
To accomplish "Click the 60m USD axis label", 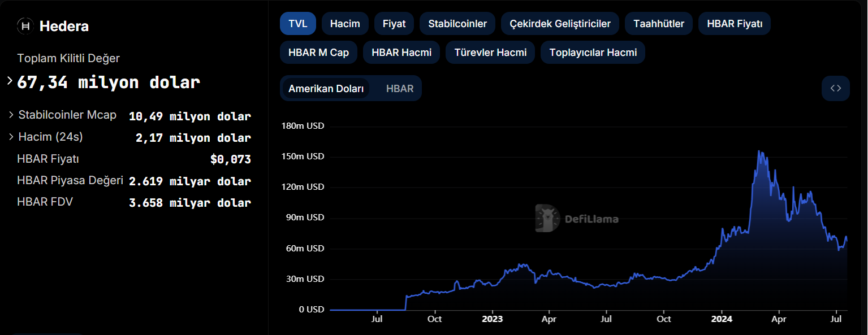I will pos(305,248).
